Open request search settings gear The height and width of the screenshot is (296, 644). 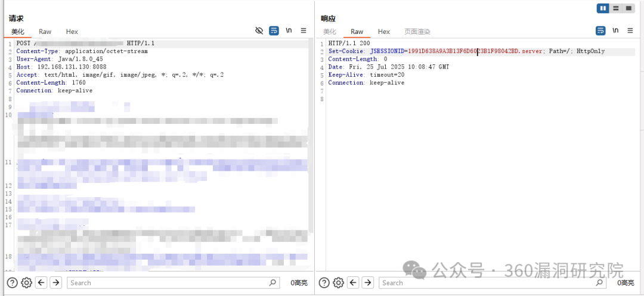tap(26, 283)
